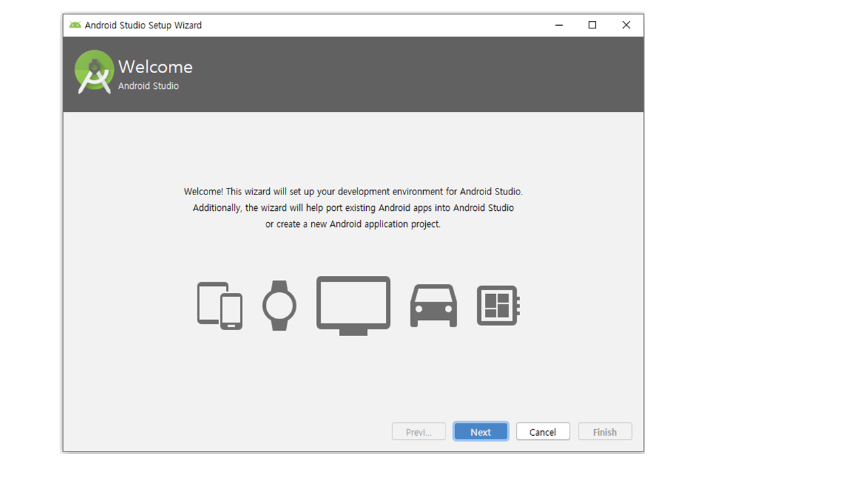The image size is (868, 488).
Task: Click the Android Studio logo in header
Action: pos(94,72)
